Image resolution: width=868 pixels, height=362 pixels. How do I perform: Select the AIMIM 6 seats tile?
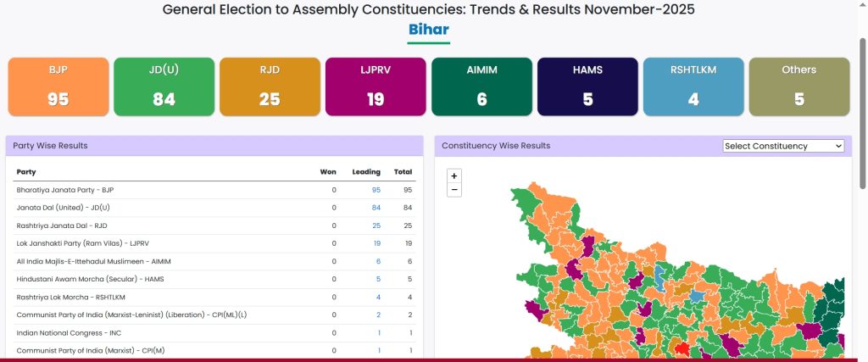point(481,86)
